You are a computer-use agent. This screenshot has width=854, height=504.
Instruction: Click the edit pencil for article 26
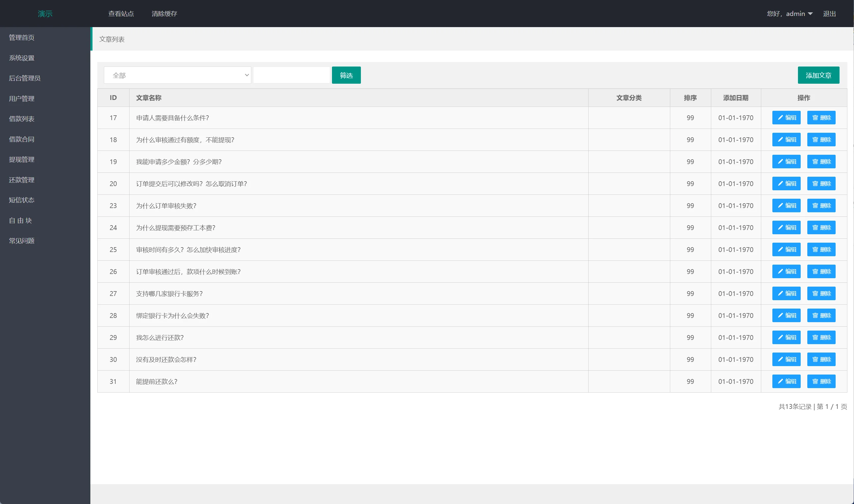pyautogui.click(x=780, y=271)
